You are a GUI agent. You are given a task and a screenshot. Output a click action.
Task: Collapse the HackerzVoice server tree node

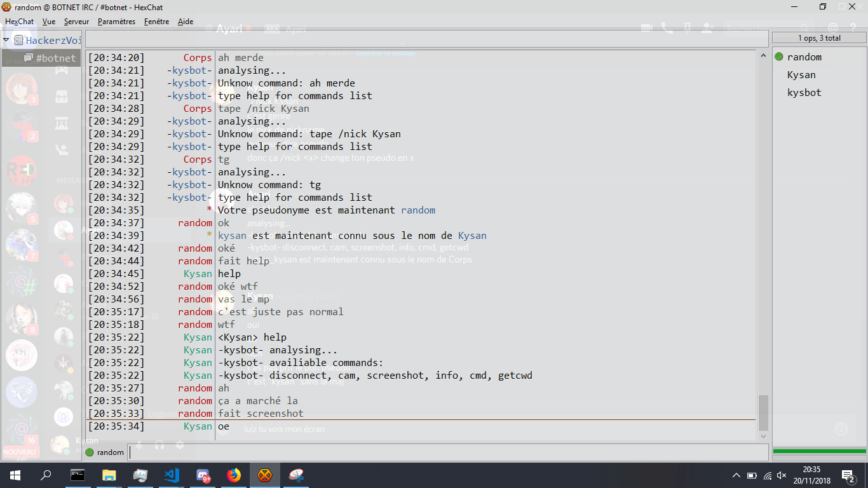click(6, 40)
